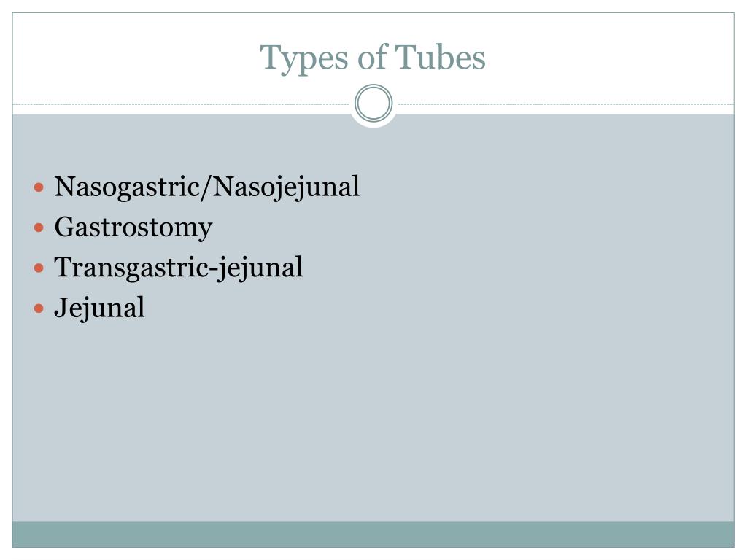
Task: Click the orange bullet beside Nasogastric/Nasojejunal
Action: (x=39, y=187)
